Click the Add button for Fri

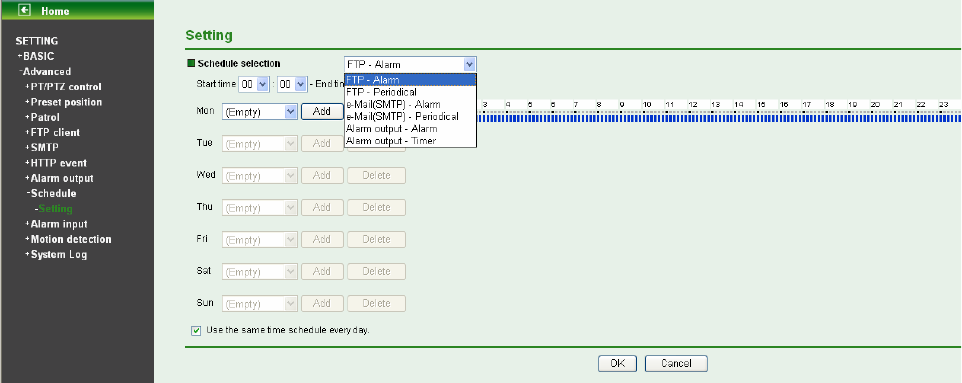[x=321, y=239]
